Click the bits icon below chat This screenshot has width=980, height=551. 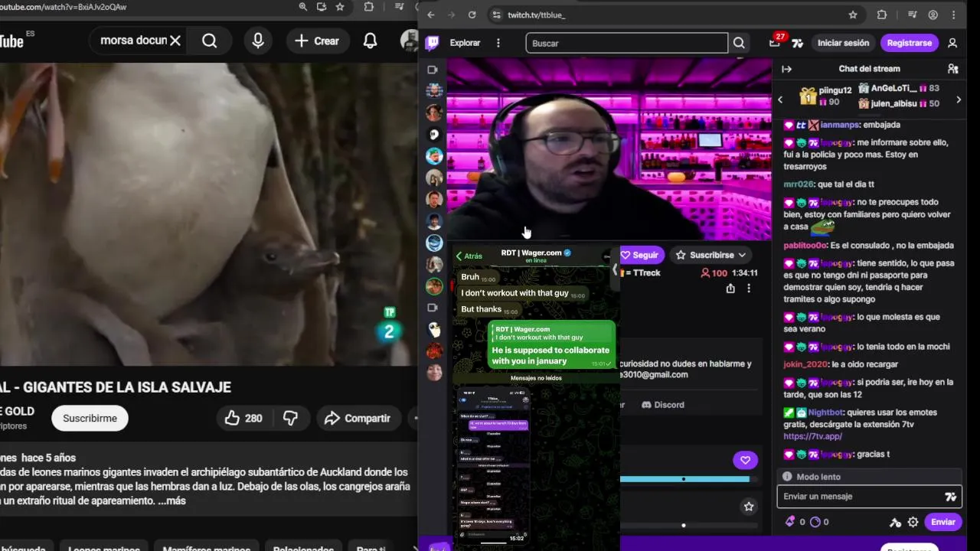790,522
